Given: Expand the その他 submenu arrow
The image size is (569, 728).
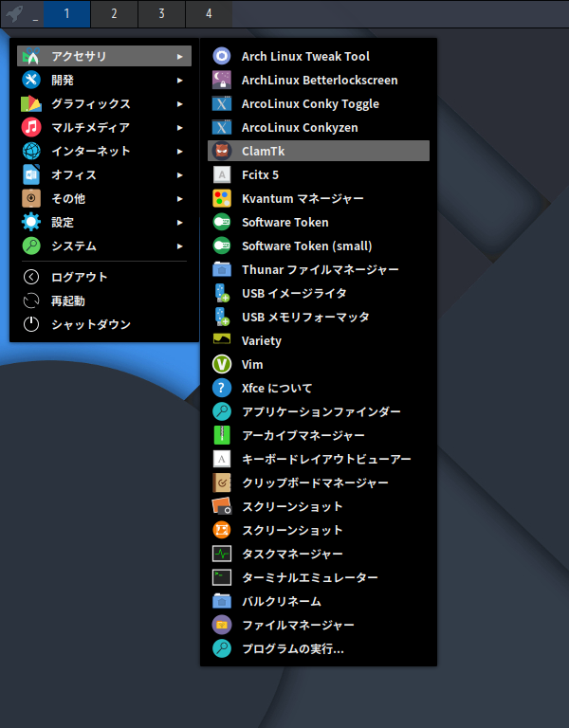Looking at the screenshot, I should [180, 199].
